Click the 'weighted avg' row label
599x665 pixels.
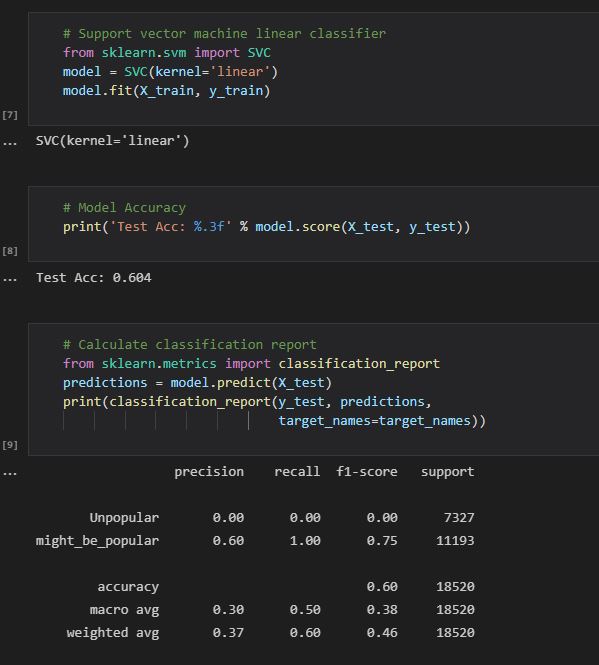[113, 633]
